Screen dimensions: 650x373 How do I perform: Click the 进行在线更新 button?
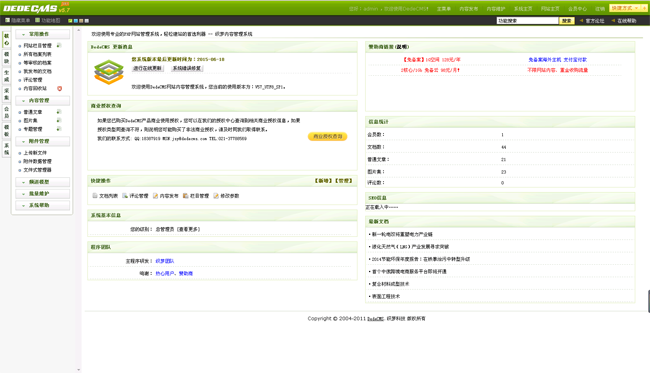pos(148,68)
